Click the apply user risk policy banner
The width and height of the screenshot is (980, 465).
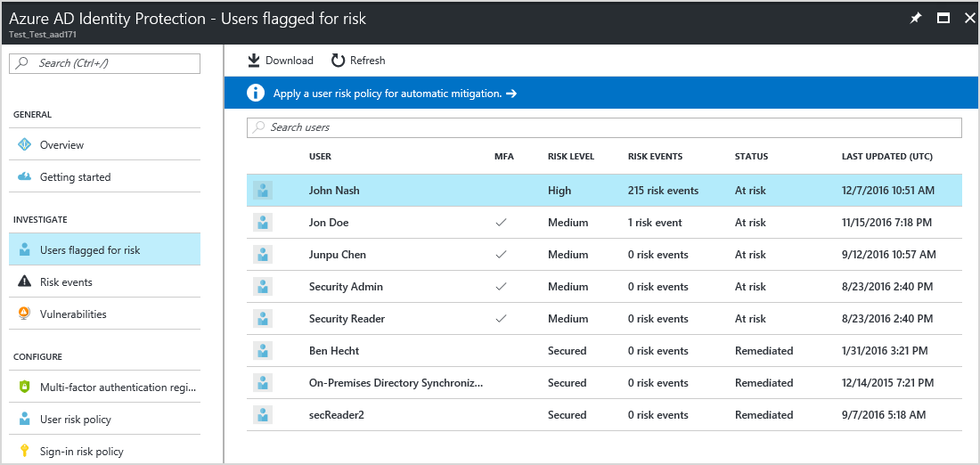pyautogui.click(x=394, y=93)
